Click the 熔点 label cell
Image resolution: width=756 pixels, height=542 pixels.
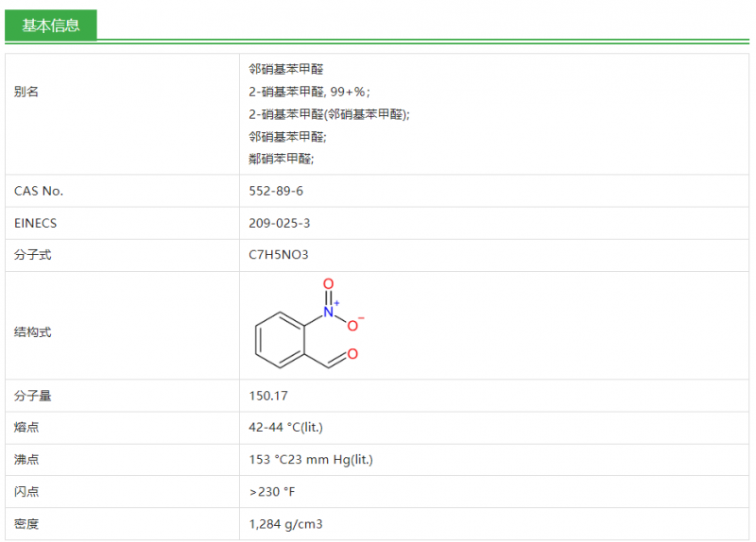pyautogui.click(x=26, y=428)
